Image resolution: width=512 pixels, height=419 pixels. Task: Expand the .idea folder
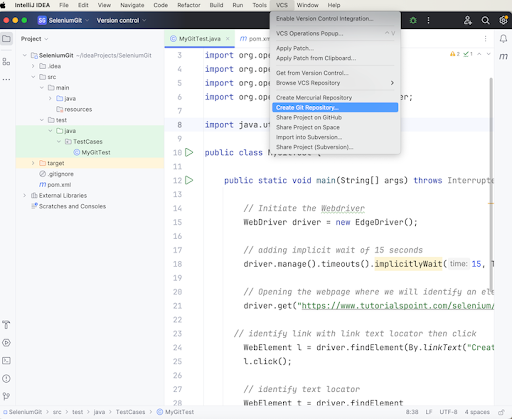(33, 66)
